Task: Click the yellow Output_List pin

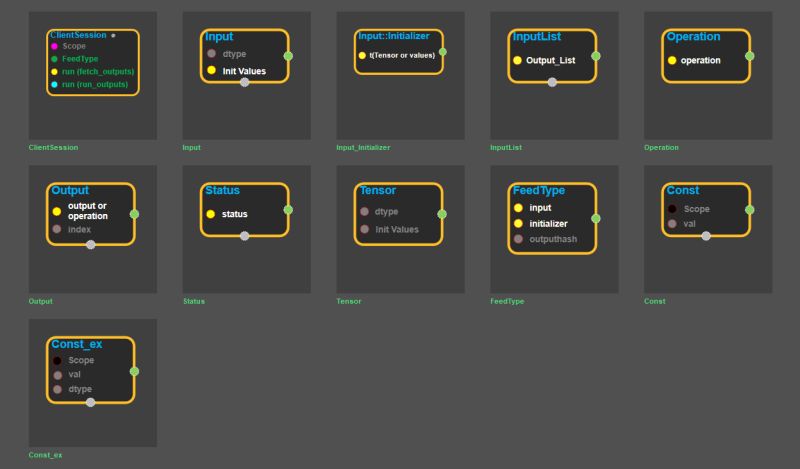Action: pos(517,60)
